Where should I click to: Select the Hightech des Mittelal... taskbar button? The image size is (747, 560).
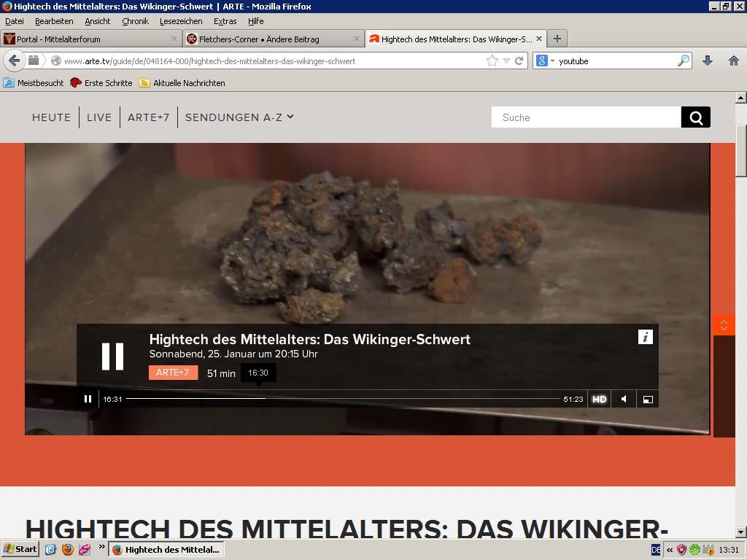point(166,550)
